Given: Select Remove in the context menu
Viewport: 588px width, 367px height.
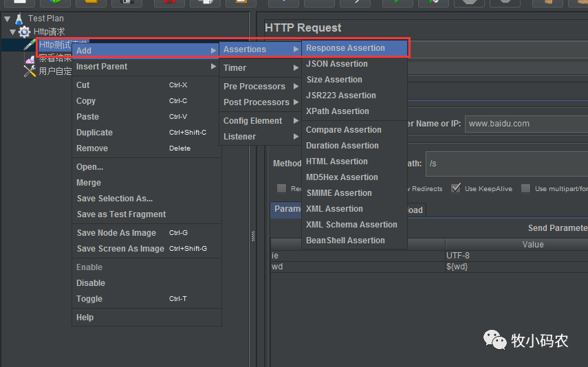Looking at the screenshot, I should [x=146, y=148].
